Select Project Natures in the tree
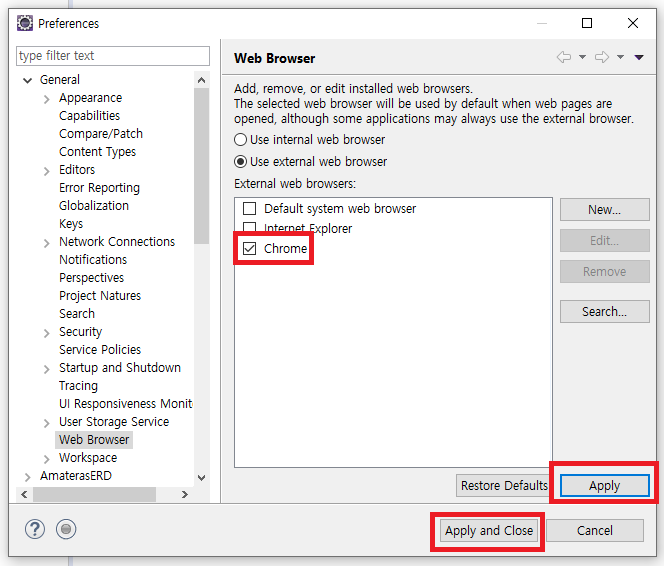This screenshot has height=566, width=664. [x=100, y=295]
